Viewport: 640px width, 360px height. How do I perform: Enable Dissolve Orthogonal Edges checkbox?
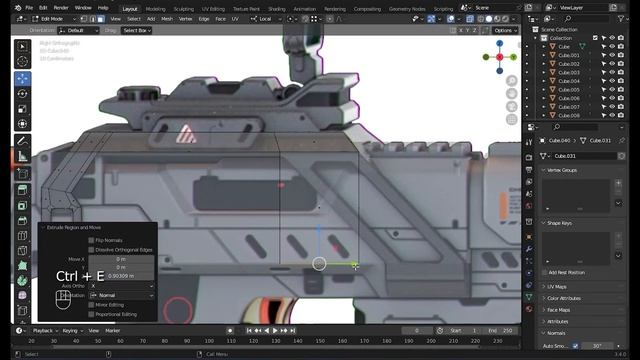pos(91,249)
